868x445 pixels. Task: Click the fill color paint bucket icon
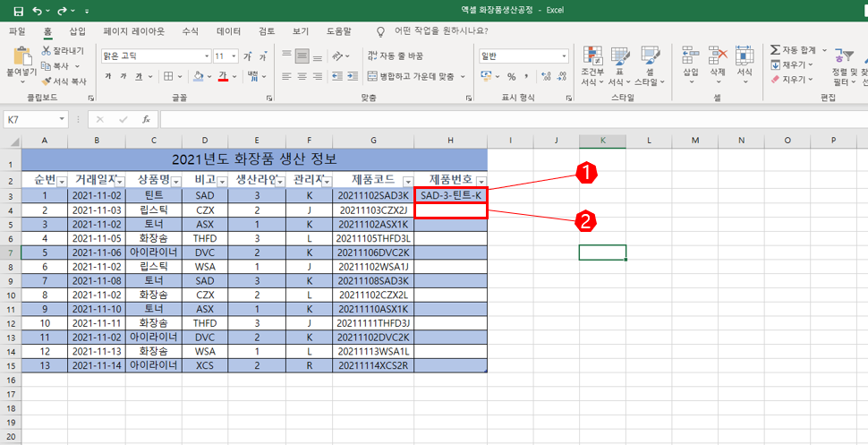coord(199,76)
